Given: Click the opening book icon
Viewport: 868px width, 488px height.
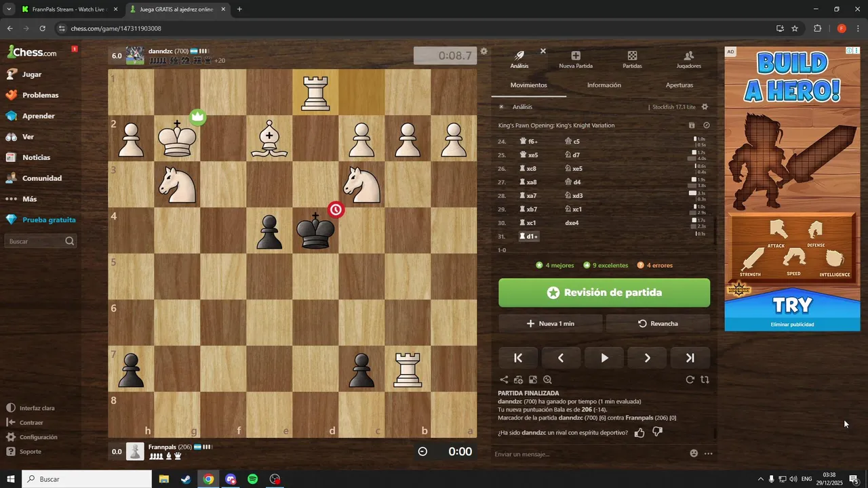Looking at the screenshot, I should (x=692, y=125).
